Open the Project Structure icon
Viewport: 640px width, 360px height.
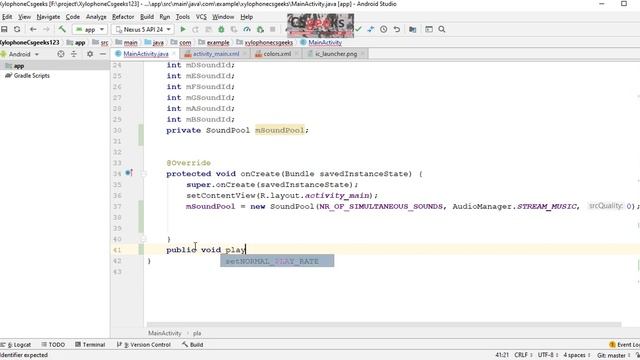413,29
